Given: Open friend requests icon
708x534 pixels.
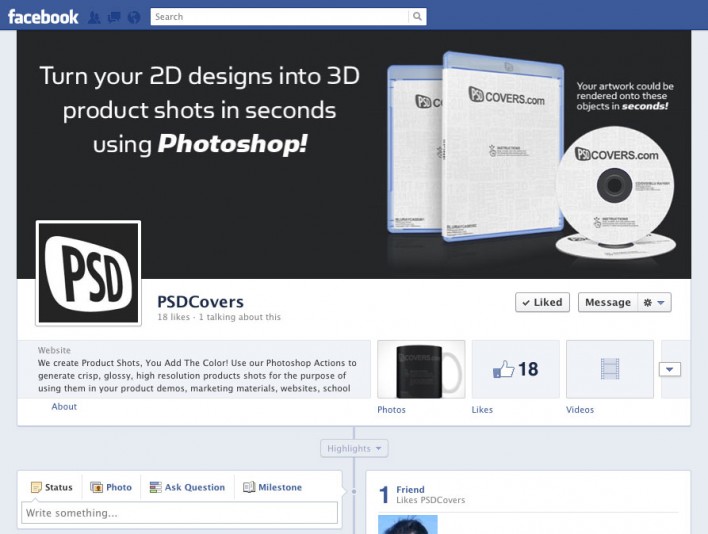Looking at the screenshot, I should [x=94, y=17].
